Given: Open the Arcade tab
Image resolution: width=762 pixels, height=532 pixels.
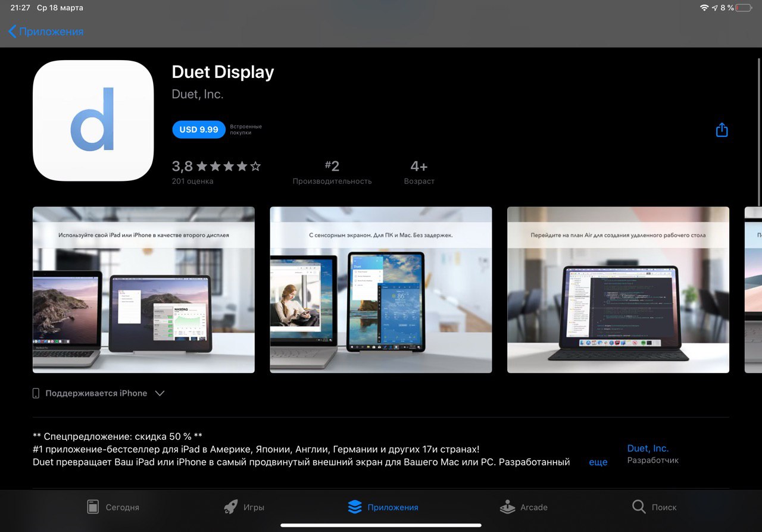Looking at the screenshot, I should pos(523,507).
